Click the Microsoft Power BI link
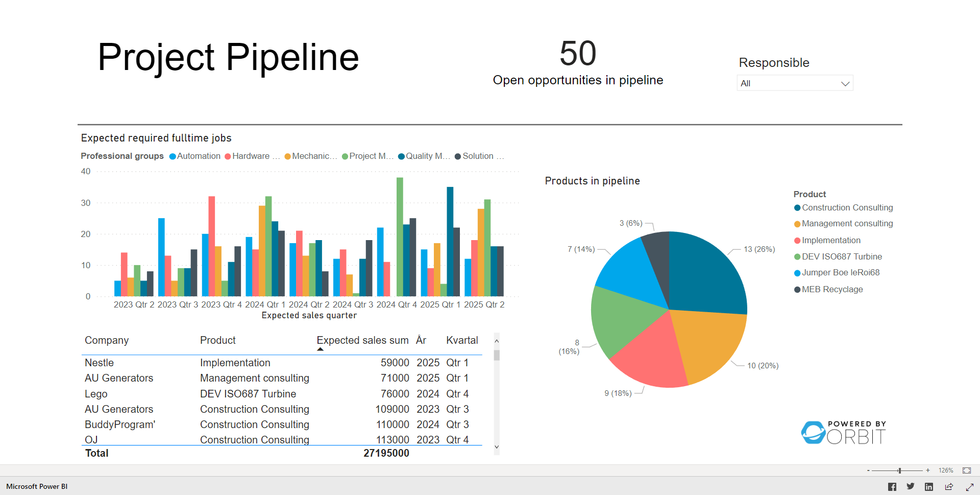 tap(36, 486)
